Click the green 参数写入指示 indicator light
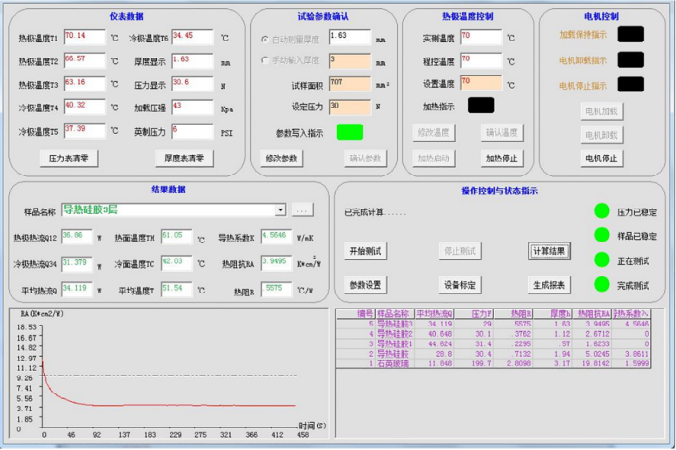Image resolution: width=676 pixels, height=450 pixels. [350, 132]
